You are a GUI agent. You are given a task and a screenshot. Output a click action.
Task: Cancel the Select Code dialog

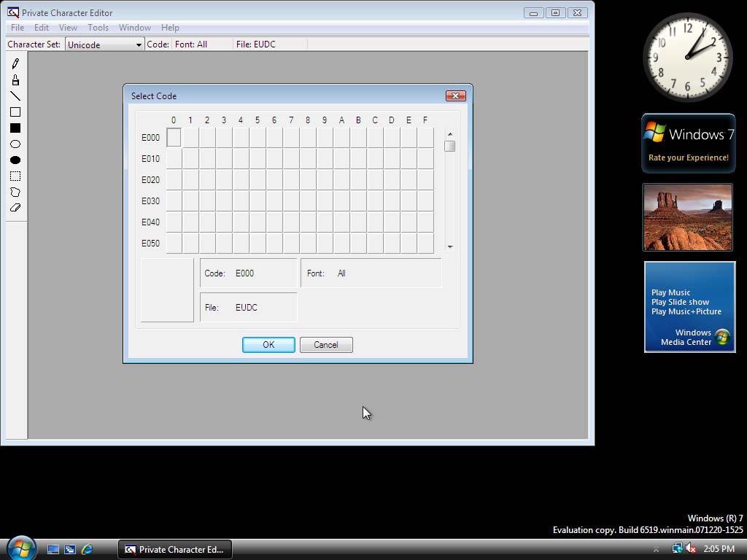coord(326,345)
